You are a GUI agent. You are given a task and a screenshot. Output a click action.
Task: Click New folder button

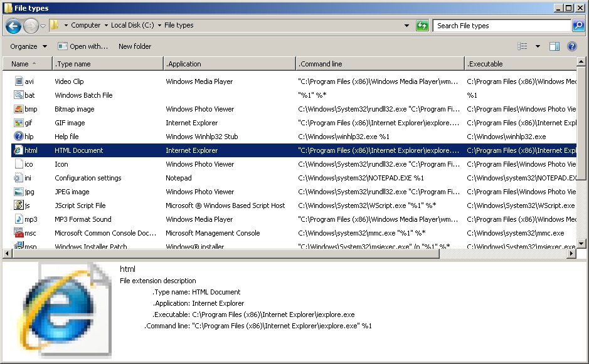135,46
